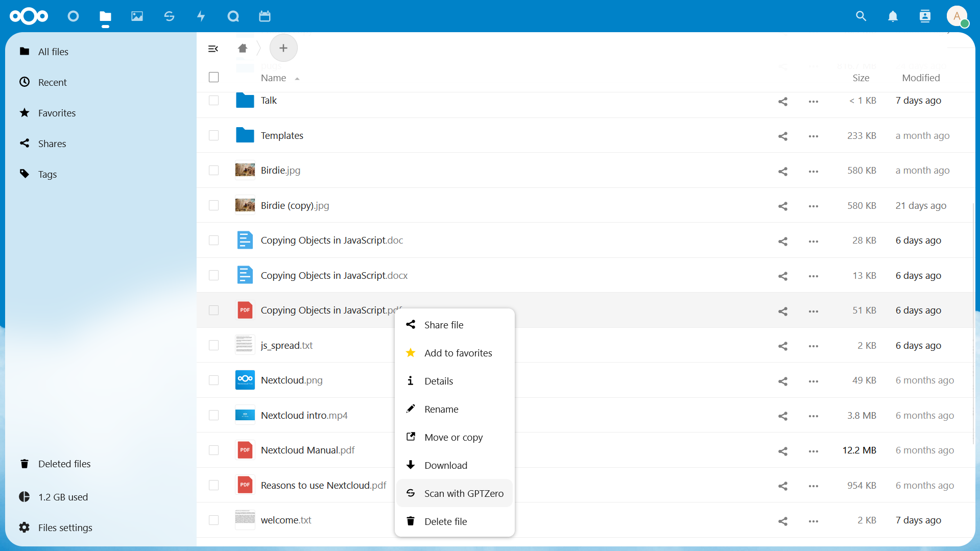Sort by the Size column header
Image resolution: width=980 pixels, height=551 pixels.
click(861, 78)
